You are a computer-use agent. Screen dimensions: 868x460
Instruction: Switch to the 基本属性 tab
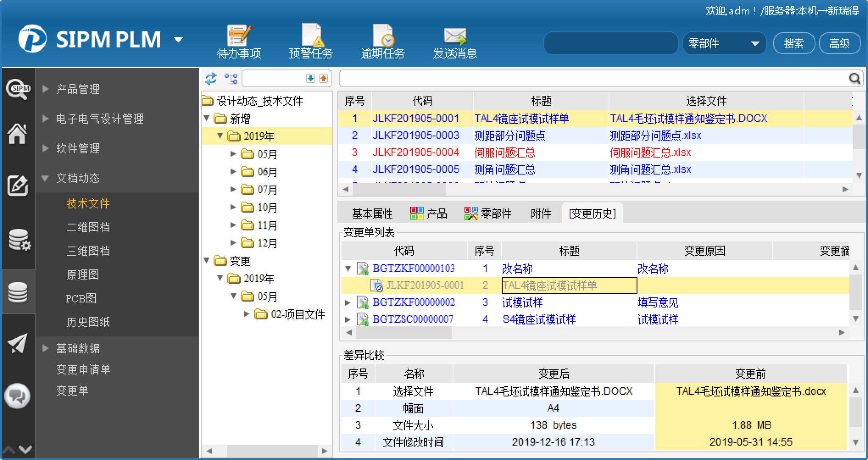[x=372, y=213]
